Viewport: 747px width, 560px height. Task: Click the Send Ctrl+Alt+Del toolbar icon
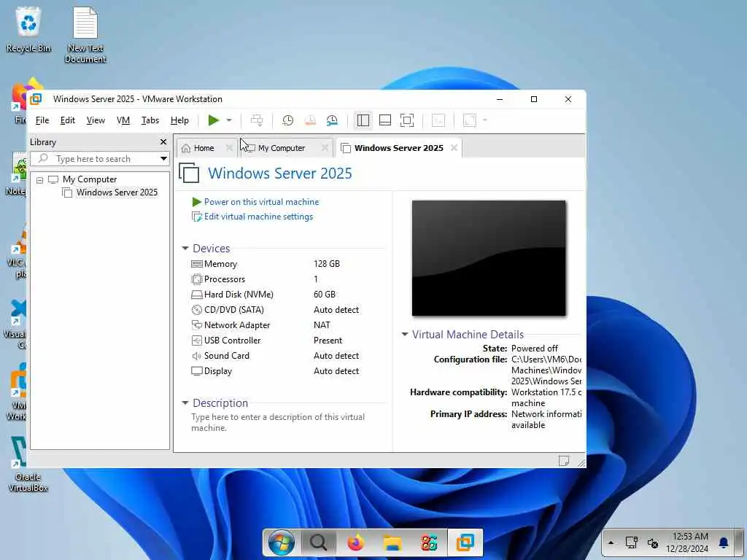[257, 120]
